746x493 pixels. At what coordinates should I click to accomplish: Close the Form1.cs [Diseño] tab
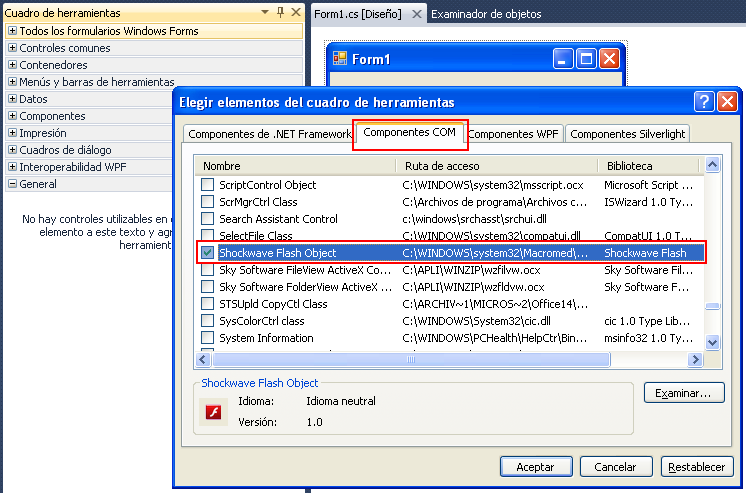pos(416,14)
